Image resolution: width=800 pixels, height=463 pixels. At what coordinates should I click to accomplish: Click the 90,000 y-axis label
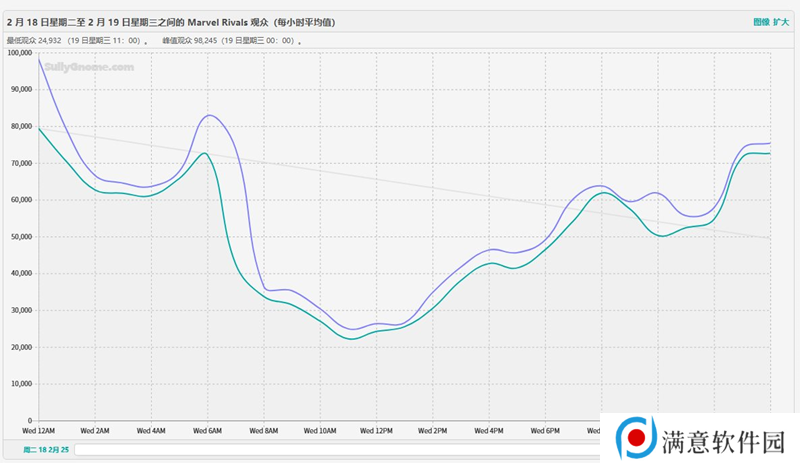click(21, 89)
